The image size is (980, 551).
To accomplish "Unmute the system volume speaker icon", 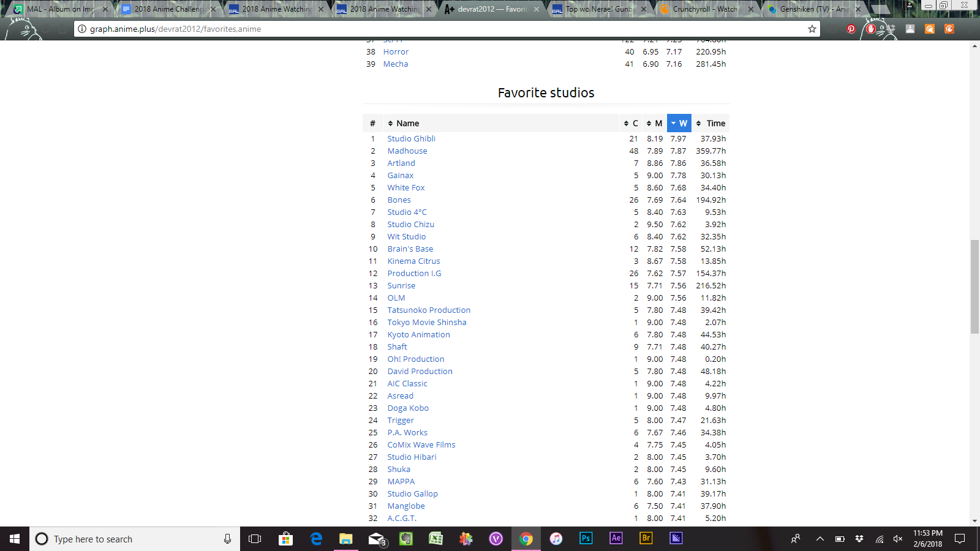I will (x=898, y=539).
